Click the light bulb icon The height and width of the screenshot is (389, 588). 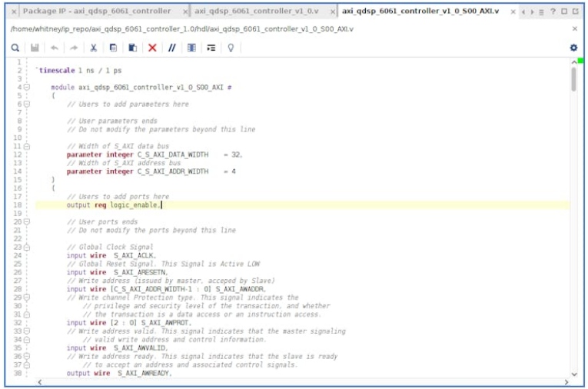pos(230,48)
